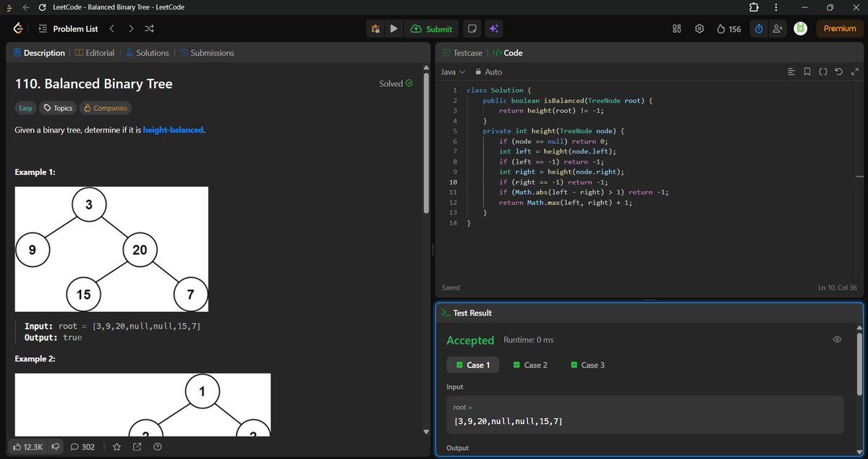Image resolution: width=868 pixels, height=459 pixels.
Task: Click the curly braces icon
Action: 823,72
